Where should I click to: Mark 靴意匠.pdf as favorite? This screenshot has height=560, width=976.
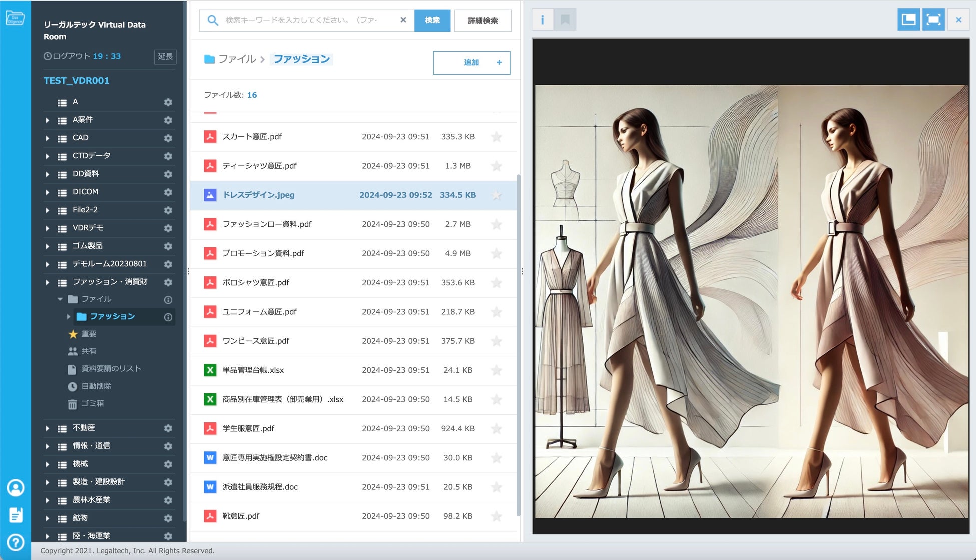point(496,516)
